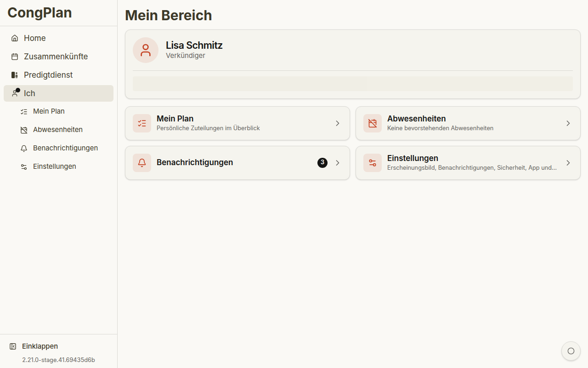The width and height of the screenshot is (588, 368).
Task: Open Zusammenkünfte in the sidebar
Action: coord(58,57)
